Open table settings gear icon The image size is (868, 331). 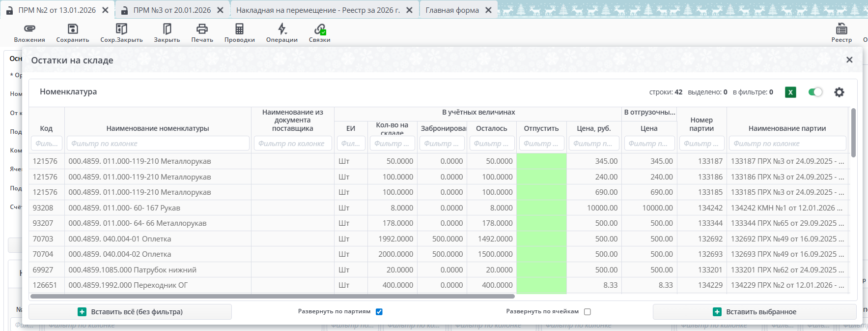click(x=839, y=92)
